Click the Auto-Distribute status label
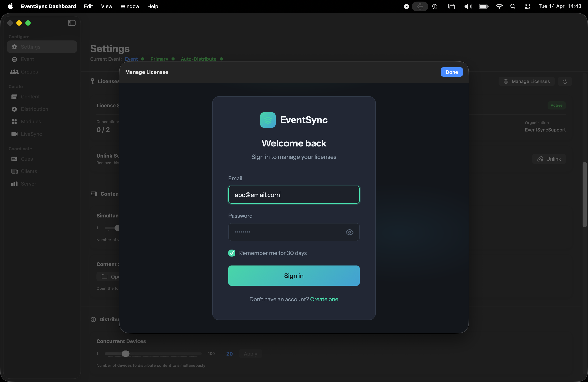The width and height of the screenshot is (588, 382). 198,59
